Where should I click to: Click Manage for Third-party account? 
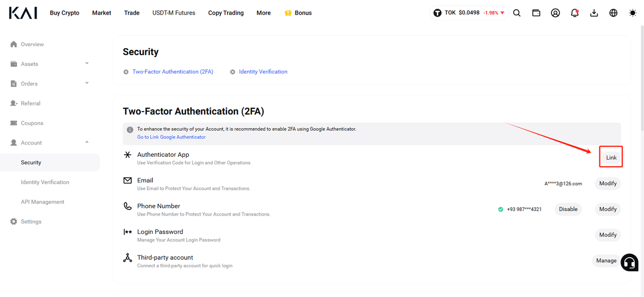pyautogui.click(x=606, y=260)
